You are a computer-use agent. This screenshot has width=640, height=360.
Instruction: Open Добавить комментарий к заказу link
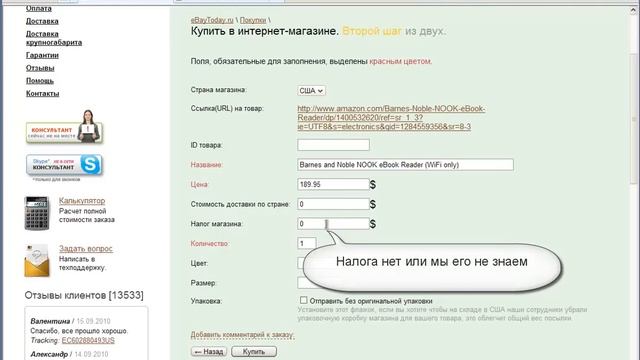tap(242, 335)
